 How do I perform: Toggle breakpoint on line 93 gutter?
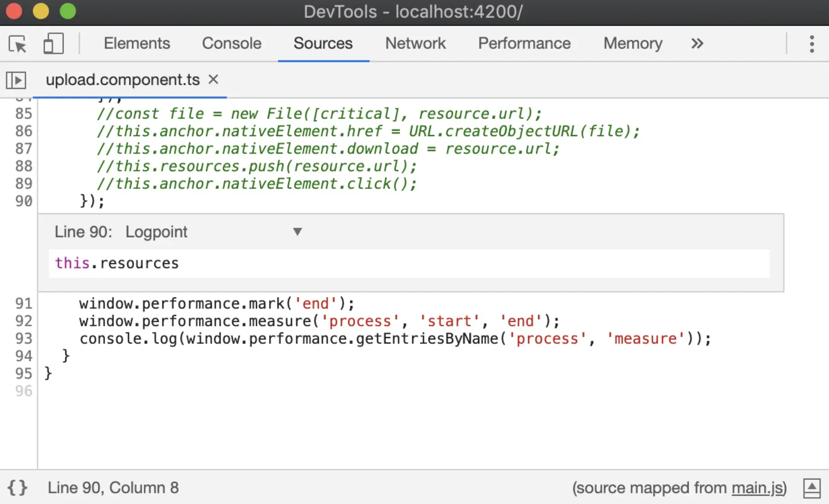pos(23,339)
